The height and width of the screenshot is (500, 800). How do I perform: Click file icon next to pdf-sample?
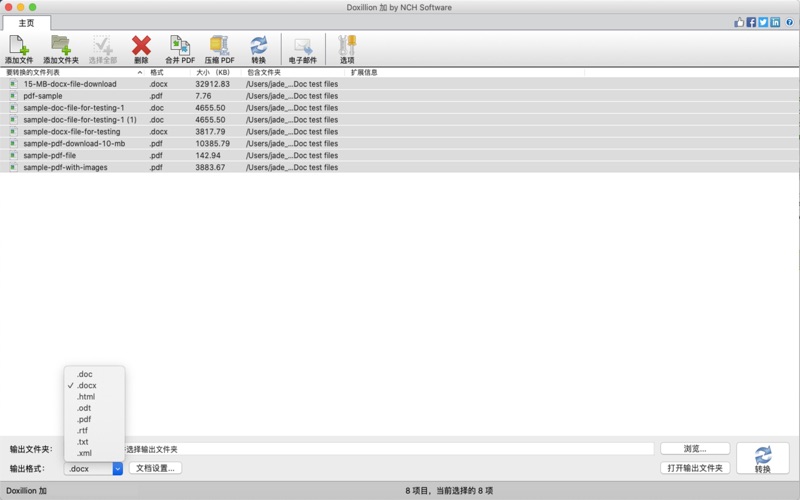[x=13, y=96]
